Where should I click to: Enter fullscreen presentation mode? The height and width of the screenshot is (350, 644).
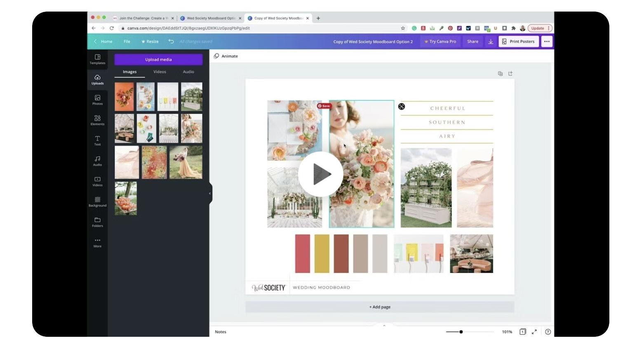pos(534,332)
